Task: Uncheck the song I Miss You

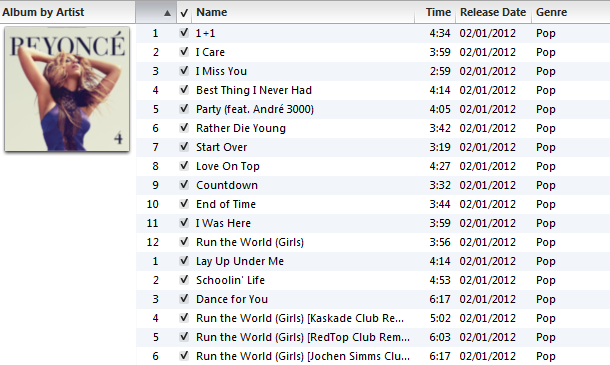Action: pos(184,71)
